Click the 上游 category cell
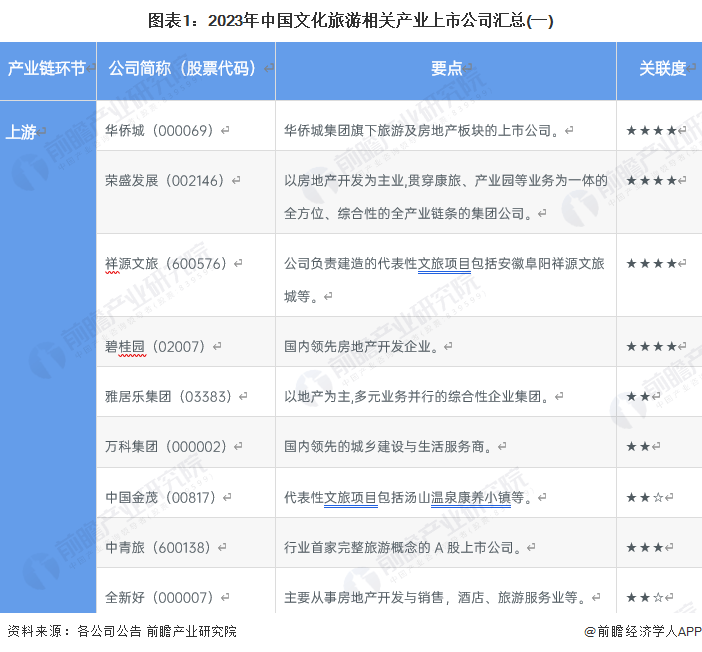 (x=22, y=131)
